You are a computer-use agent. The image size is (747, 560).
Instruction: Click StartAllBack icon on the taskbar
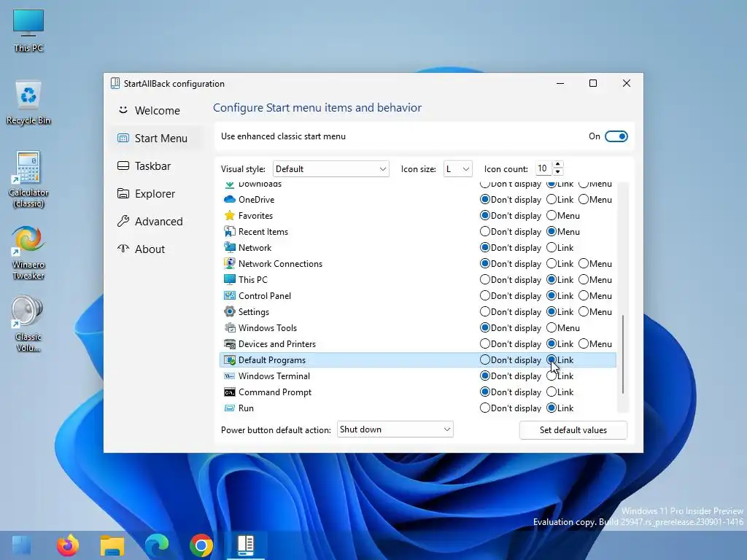click(246, 545)
